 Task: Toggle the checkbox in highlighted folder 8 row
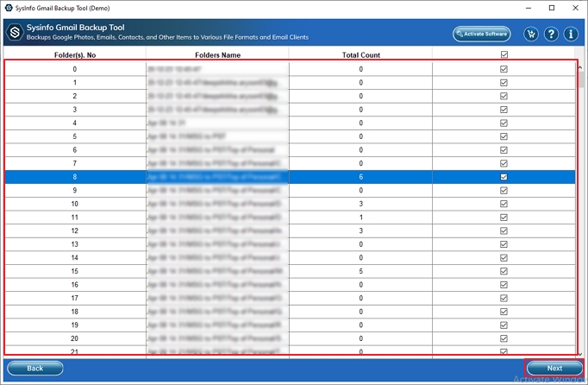pos(504,177)
